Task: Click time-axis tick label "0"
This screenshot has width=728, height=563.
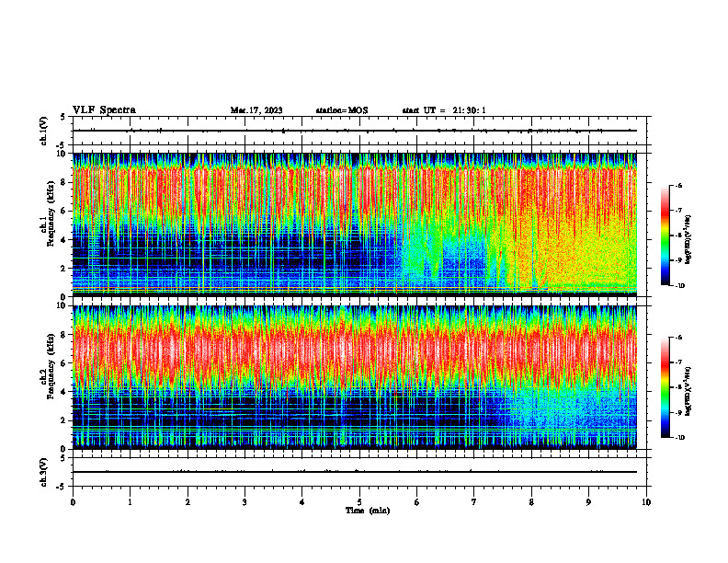Action: click(73, 502)
